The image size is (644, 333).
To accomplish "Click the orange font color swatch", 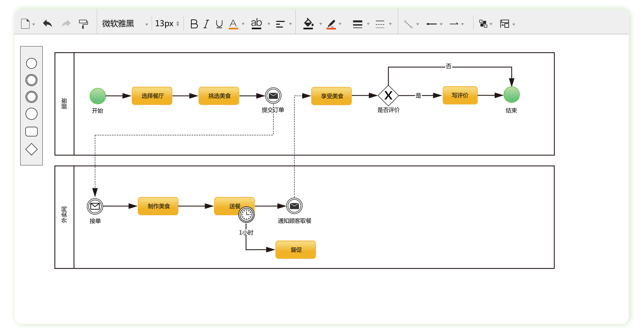I will [x=233, y=28].
